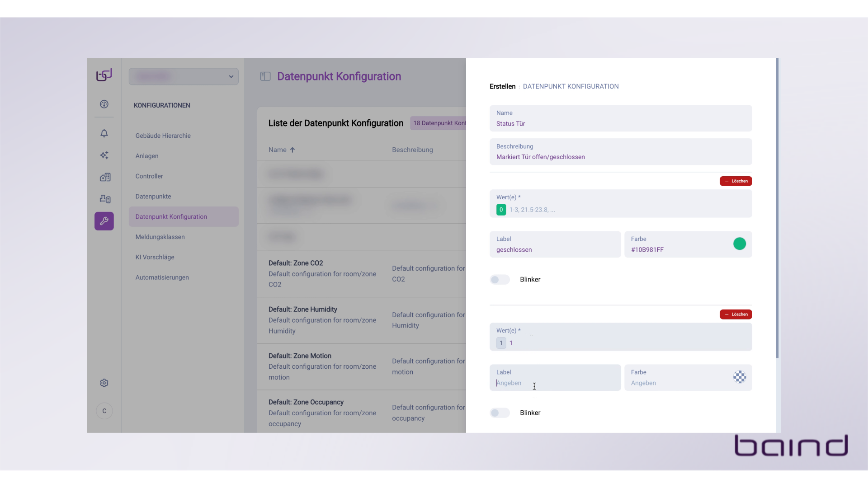Select the wrench configuration icon
The height and width of the screenshot is (488, 868).
pos(104,221)
